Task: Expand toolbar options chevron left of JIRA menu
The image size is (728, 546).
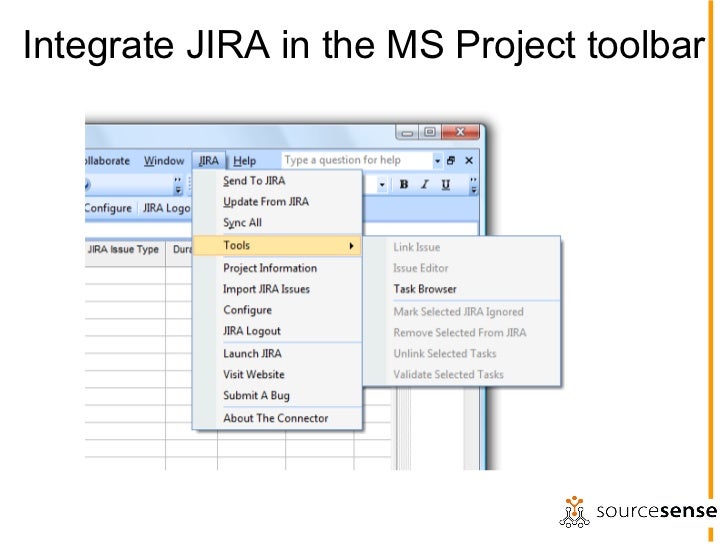Action: click(178, 185)
